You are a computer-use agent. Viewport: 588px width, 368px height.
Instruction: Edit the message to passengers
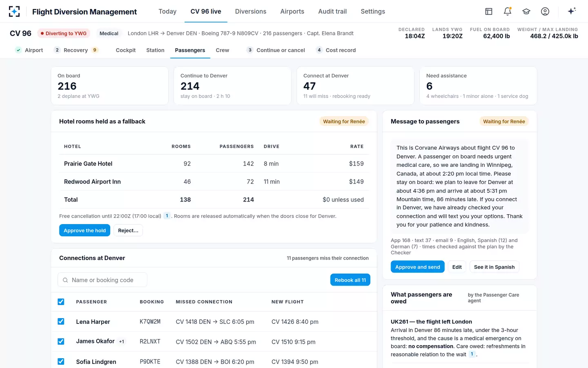click(x=457, y=267)
